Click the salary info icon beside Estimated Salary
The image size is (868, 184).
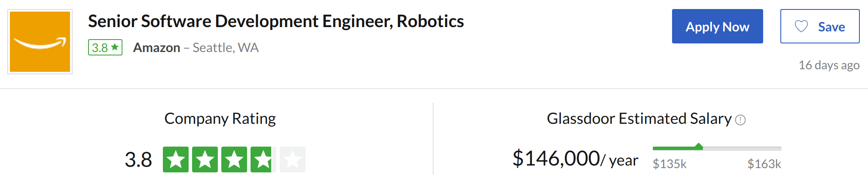pyautogui.click(x=740, y=120)
